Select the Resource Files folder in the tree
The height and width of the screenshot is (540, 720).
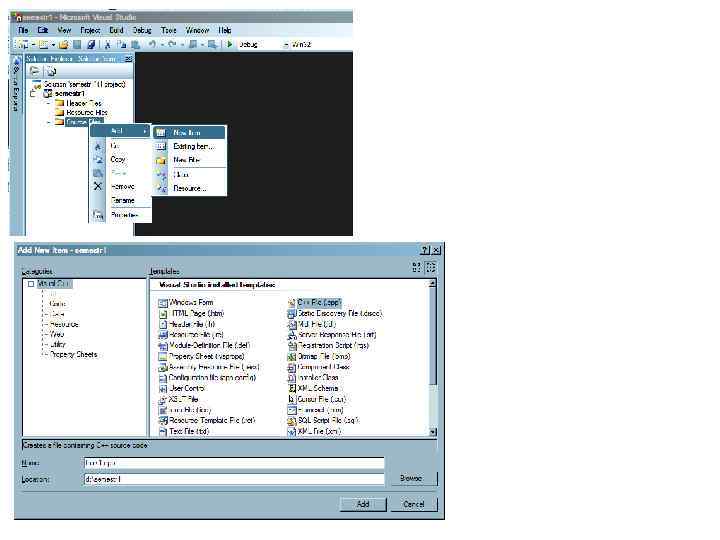tap(87, 112)
